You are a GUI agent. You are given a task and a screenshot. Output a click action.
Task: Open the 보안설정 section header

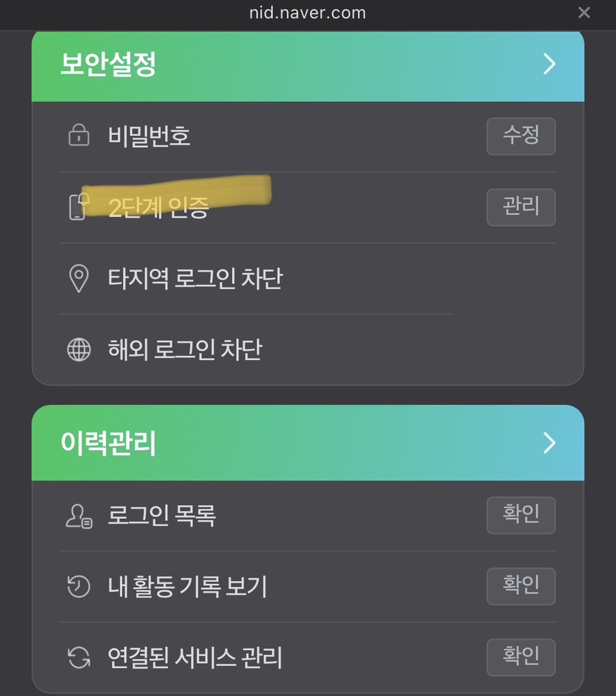308,66
